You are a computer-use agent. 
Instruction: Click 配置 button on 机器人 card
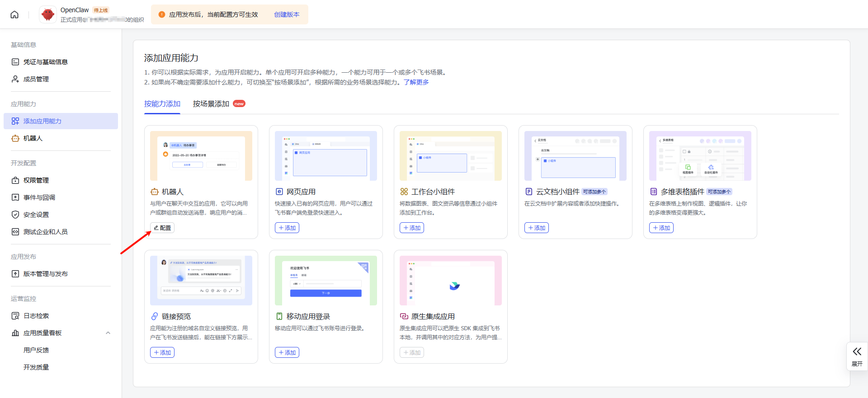click(162, 228)
